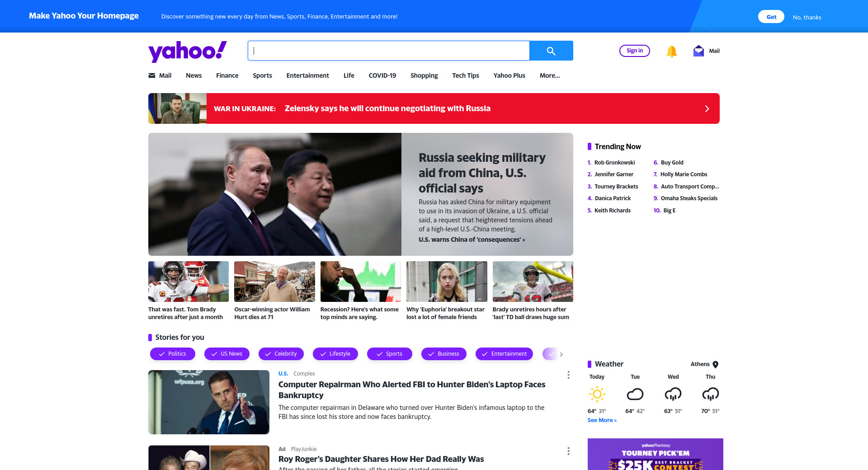Open the Finance navigation tab
Viewport: 868px width, 470px height.
[227, 75]
